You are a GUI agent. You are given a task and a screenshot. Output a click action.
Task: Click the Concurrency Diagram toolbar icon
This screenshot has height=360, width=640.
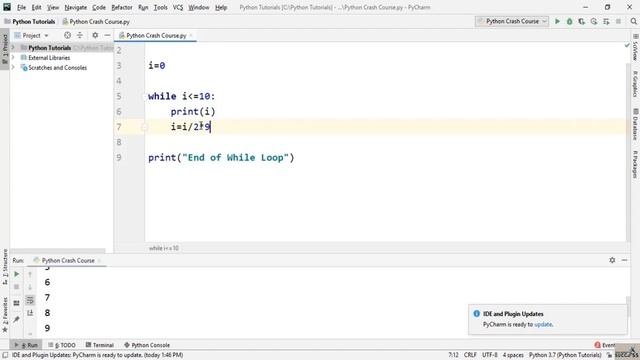click(x=606, y=21)
